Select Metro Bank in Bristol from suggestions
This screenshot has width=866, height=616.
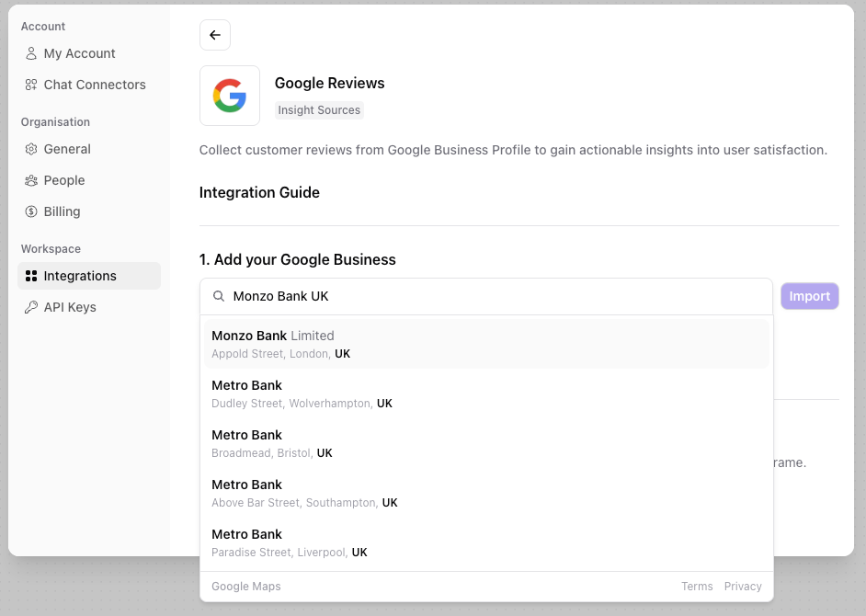click(x=486, y=443)
